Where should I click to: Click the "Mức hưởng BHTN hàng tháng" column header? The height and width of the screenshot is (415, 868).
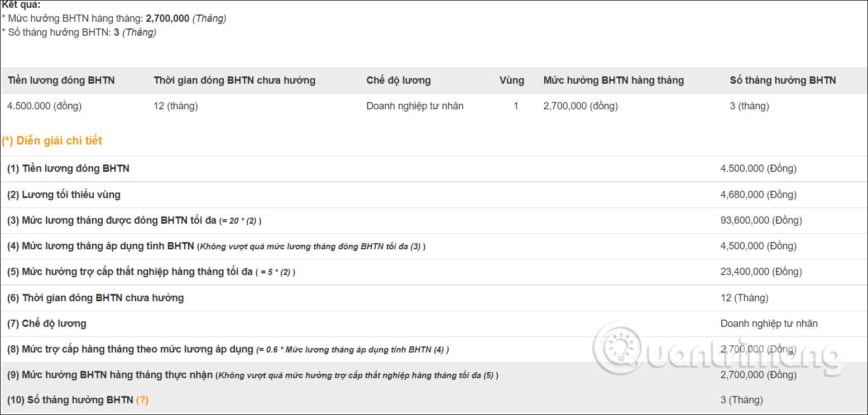(x=613, y=80)
